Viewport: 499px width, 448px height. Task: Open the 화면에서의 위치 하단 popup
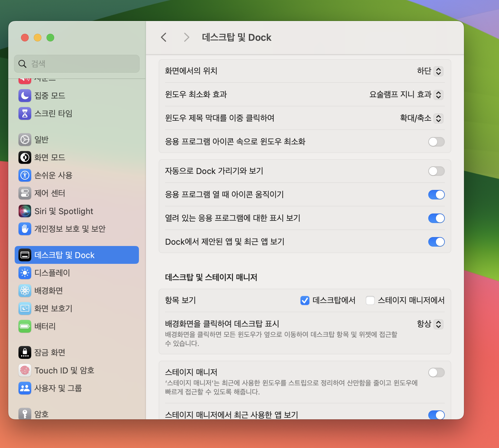[x=430, y=71]
